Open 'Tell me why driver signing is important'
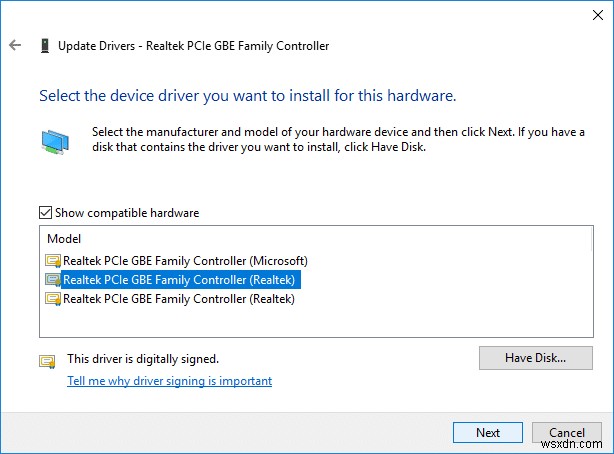614x454 pixels. coord(169,381)
